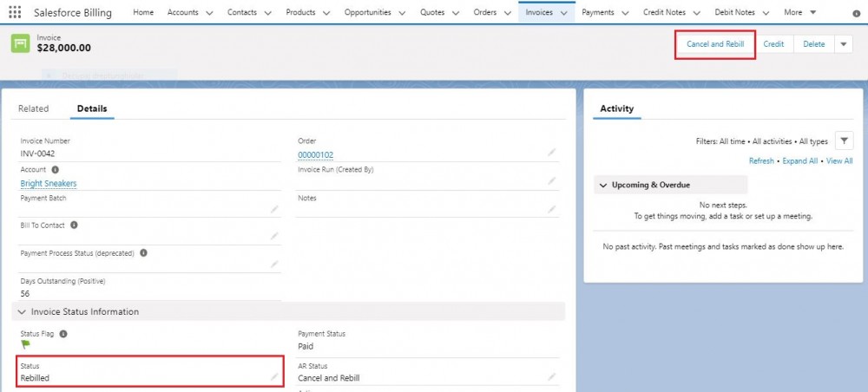Edit the Status Rebilled pencil icon
This screenshot has height=392, width=868.
point(274,376)
